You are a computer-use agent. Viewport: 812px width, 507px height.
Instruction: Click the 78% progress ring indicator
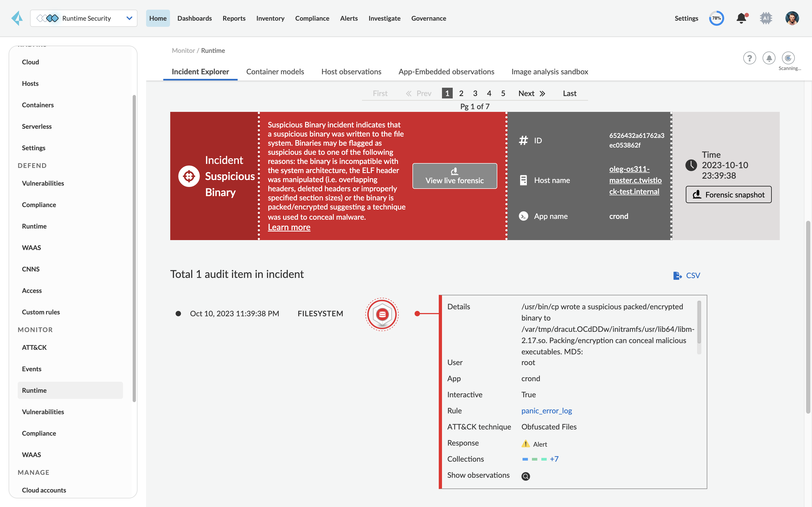[716, 18]
